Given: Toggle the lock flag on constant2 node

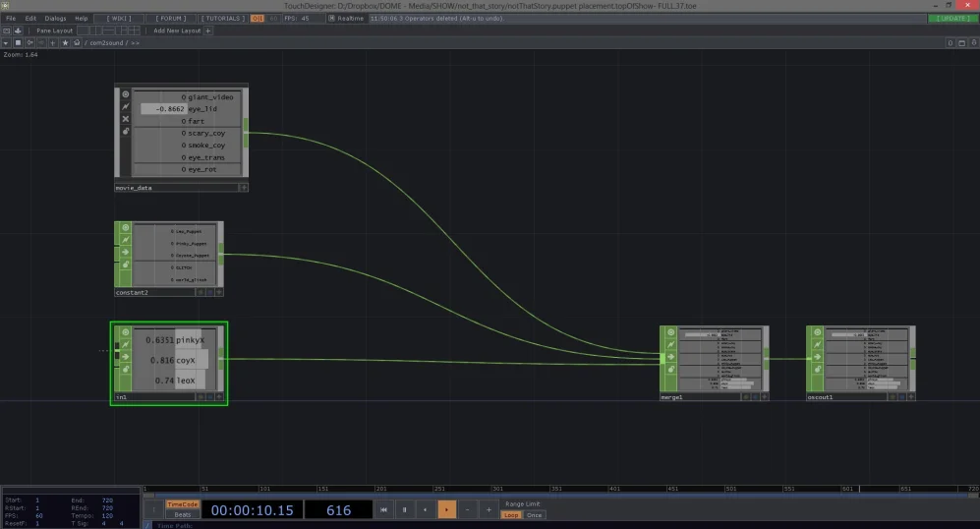Looking at the screenshot, I should pyautogui.click(x=125, y=264).
